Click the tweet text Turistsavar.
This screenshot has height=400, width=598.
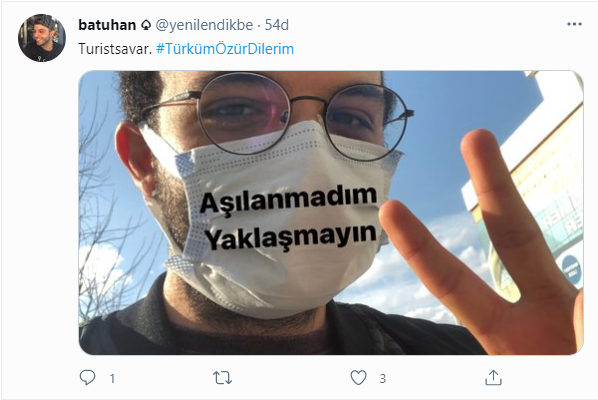pyautogui.click(x=115, y=49)
